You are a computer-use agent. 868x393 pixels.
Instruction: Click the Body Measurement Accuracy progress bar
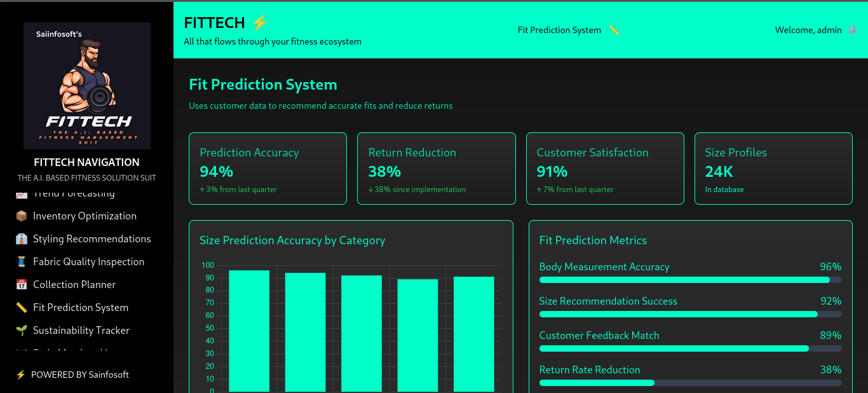coord(690,280)
